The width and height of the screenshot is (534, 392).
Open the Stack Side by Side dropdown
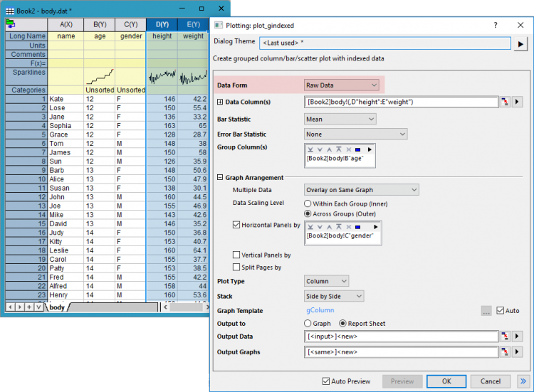(334, 296)
